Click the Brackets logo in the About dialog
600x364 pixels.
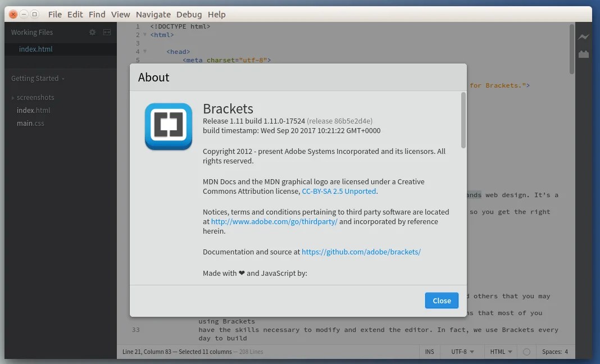tap(168, 126)
